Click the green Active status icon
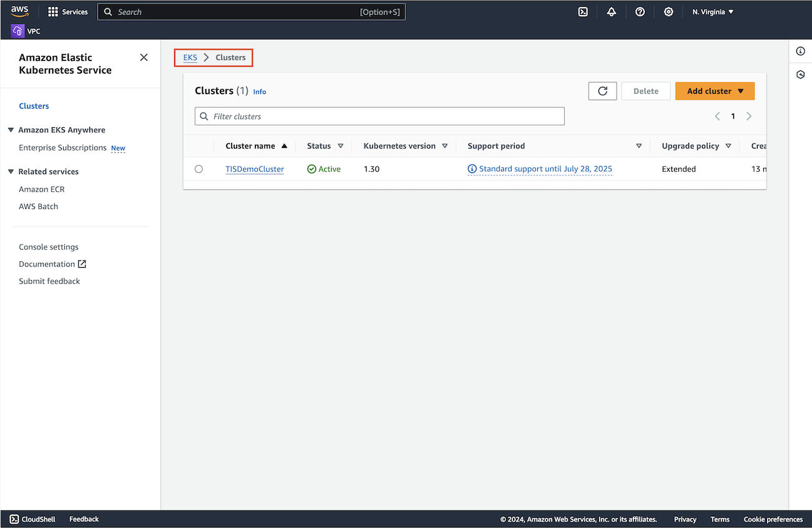812x528 pixels. tap(312, 169)
